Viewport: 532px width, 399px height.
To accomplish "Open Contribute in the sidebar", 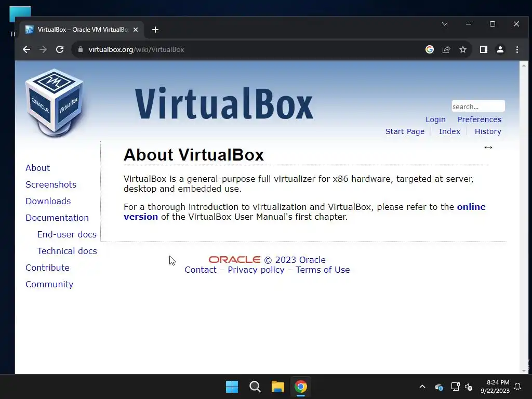I will (47, 268).
